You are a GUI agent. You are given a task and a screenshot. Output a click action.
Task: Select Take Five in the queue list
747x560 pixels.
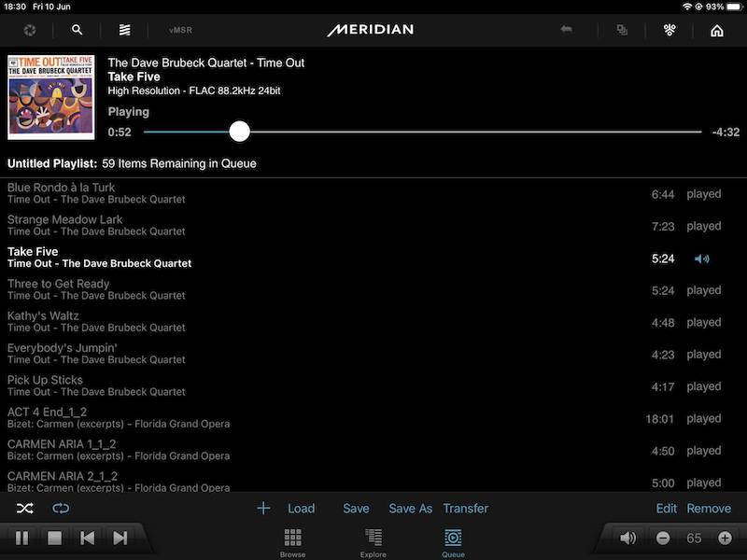[x=373, y=258]
